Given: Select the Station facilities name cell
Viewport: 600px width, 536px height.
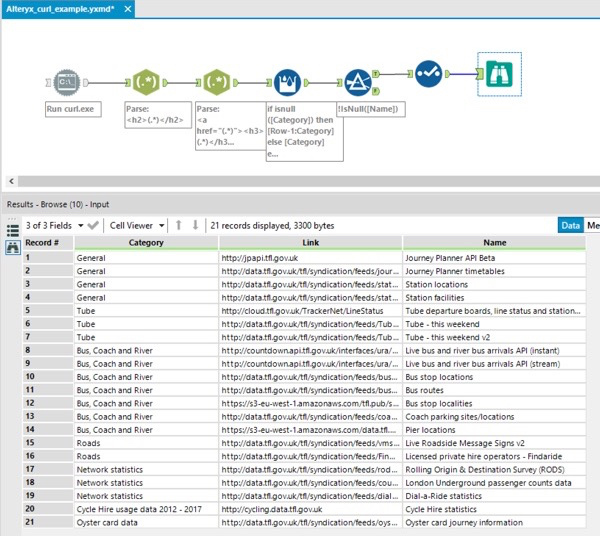Looking at the screenshot, I should coord(494,298).
